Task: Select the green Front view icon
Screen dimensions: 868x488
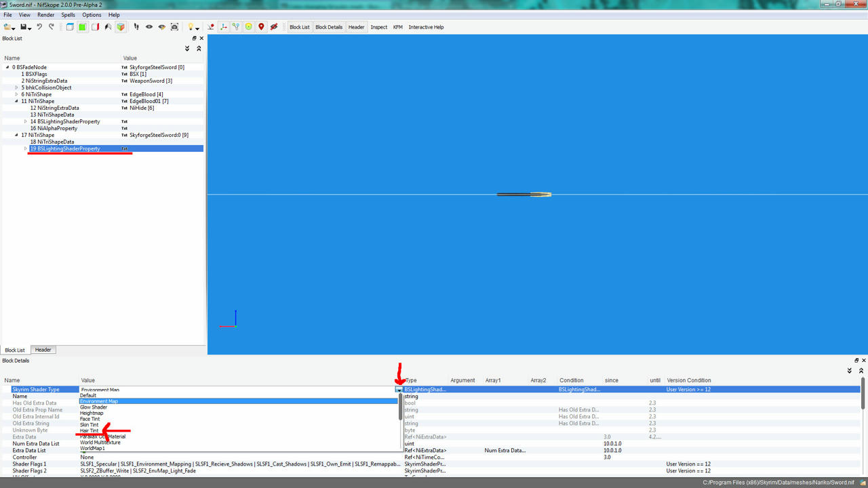Action: (x=82, y=27)
